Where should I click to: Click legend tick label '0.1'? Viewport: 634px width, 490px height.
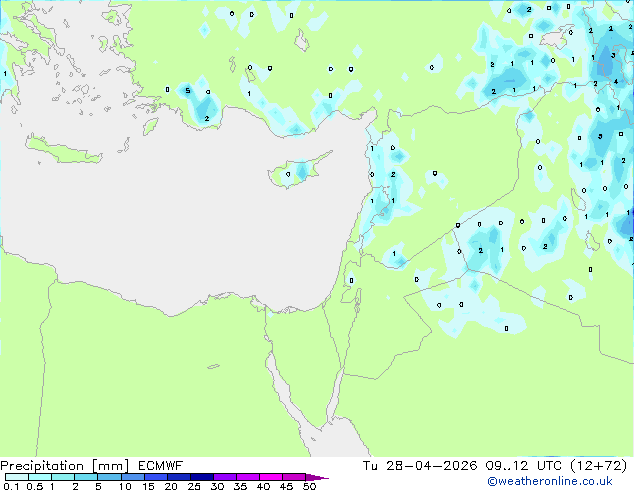pyautogui.click(x=11, y=486)
